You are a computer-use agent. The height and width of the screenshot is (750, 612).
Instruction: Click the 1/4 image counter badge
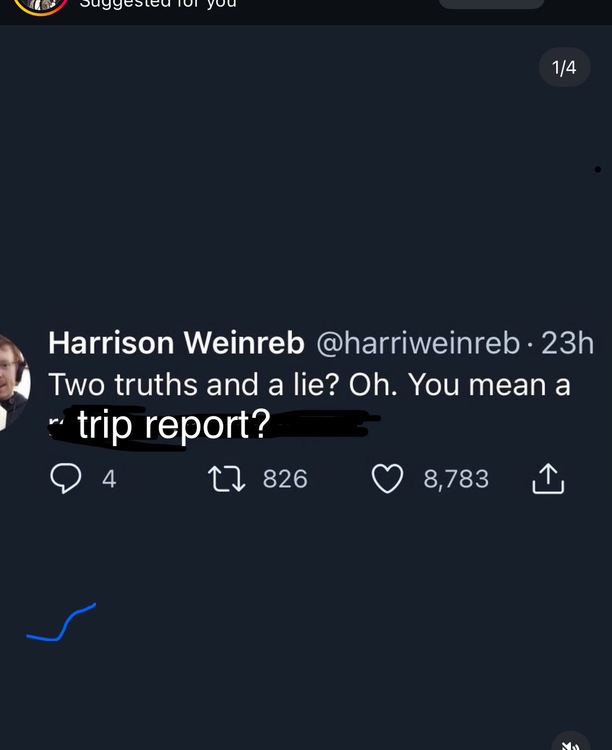point(564,68)
